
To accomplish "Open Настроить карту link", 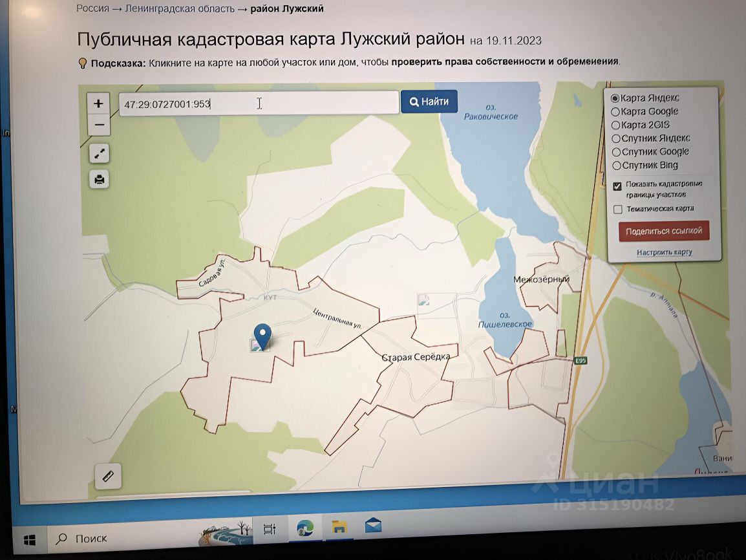I will 665,252.
